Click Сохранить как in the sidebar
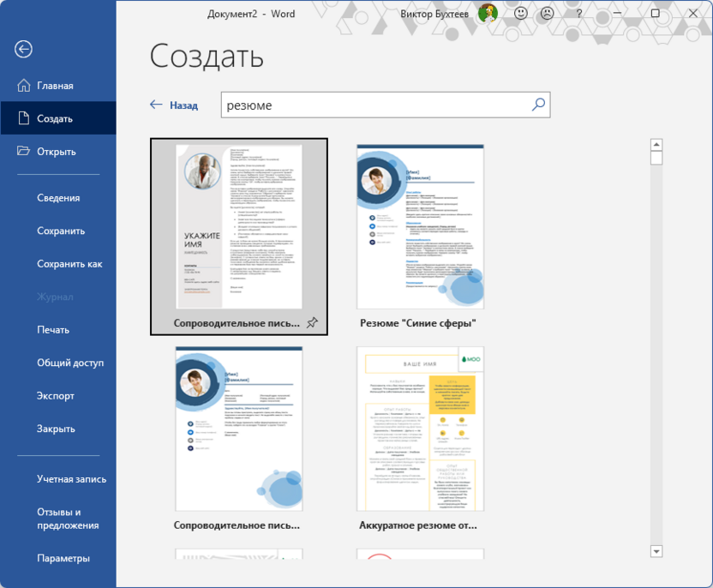Viewport: 713px width, 588px height. coord(68,263)
